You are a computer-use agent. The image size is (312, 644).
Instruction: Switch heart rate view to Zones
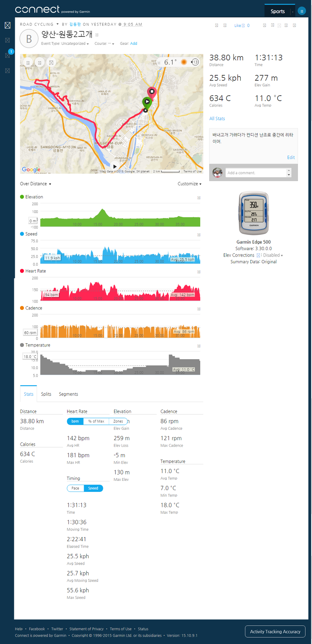pos(118,421)
